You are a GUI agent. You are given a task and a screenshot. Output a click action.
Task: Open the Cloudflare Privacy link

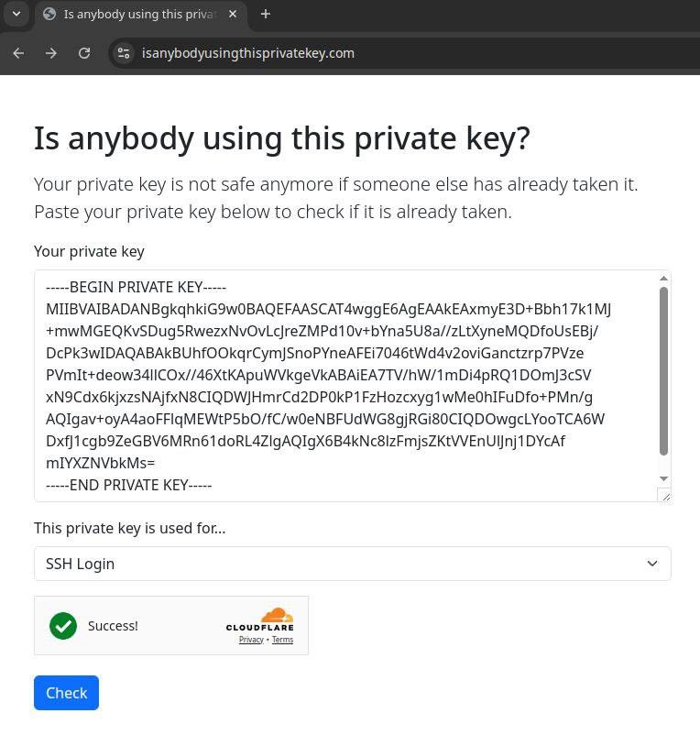tap(251, 640)
